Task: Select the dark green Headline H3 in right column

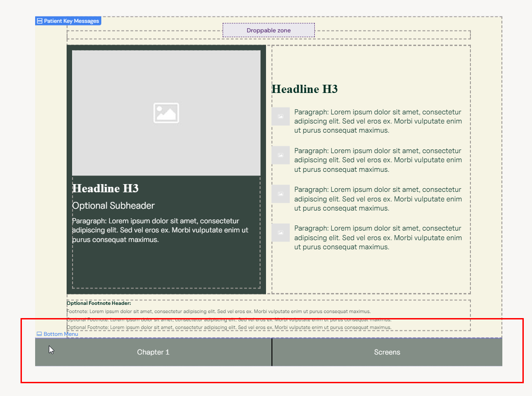Action: click(x=304, y=89)
